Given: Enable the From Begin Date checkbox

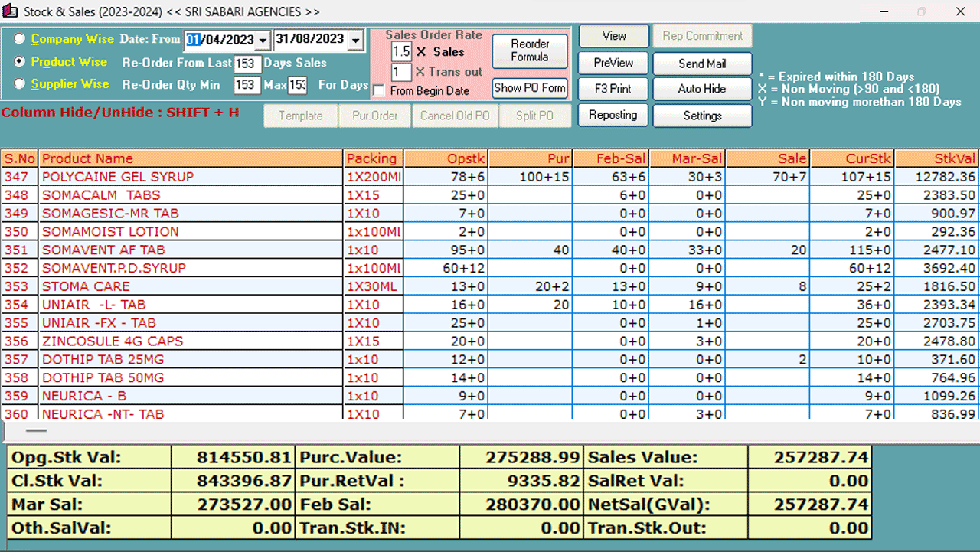Looking at the screenshot, I should (377, 90).
